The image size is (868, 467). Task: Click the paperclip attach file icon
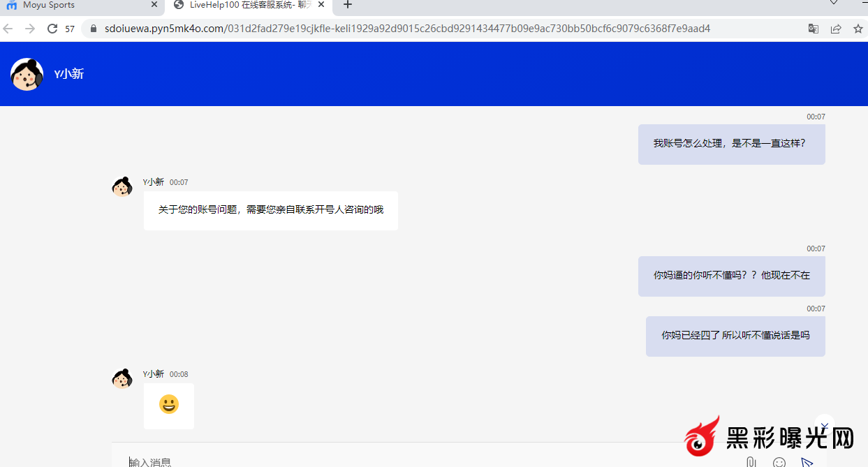[x=751, y=462]
